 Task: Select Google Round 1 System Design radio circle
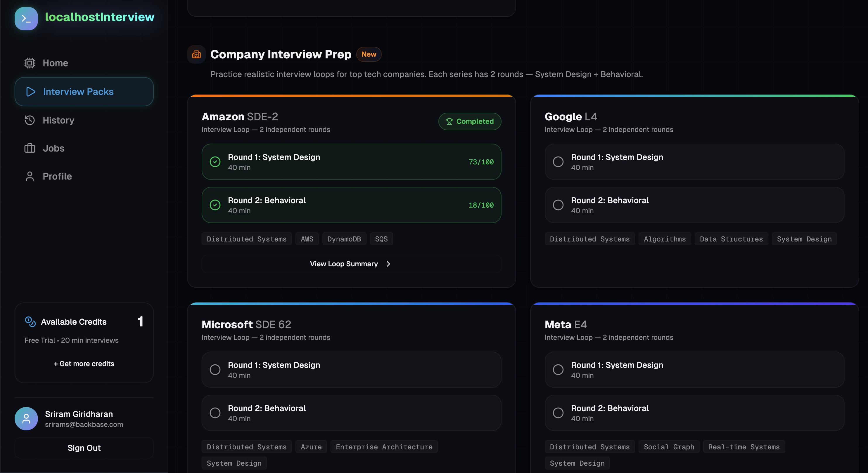558,161
